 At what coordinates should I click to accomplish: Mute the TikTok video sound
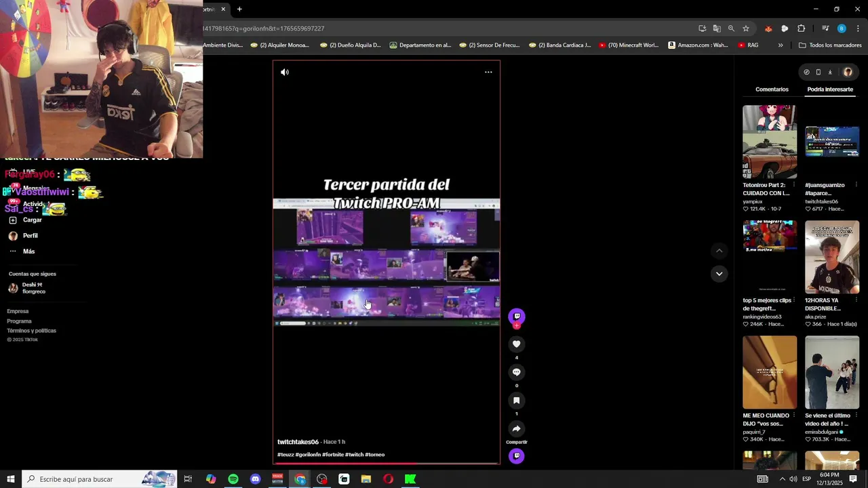point(285,72)
